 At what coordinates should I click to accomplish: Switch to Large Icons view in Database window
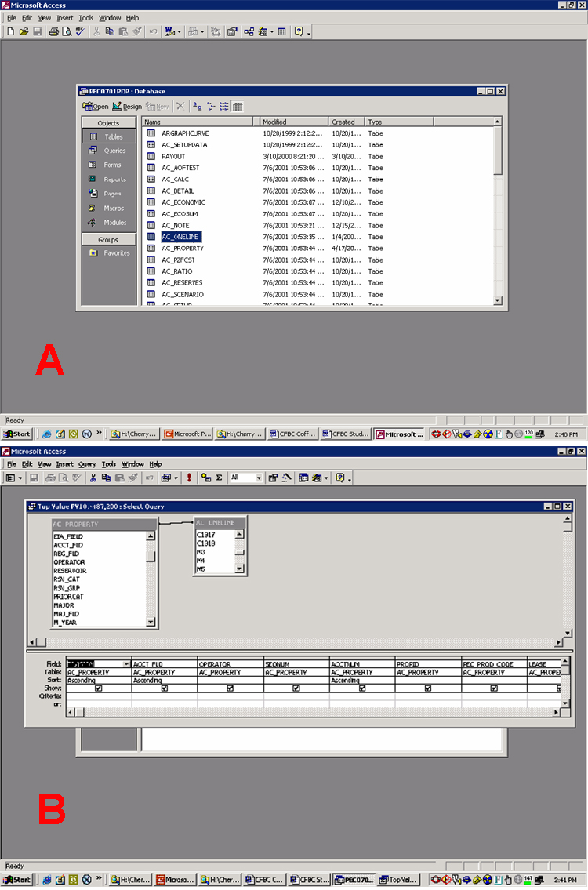[x=197, y=106]
